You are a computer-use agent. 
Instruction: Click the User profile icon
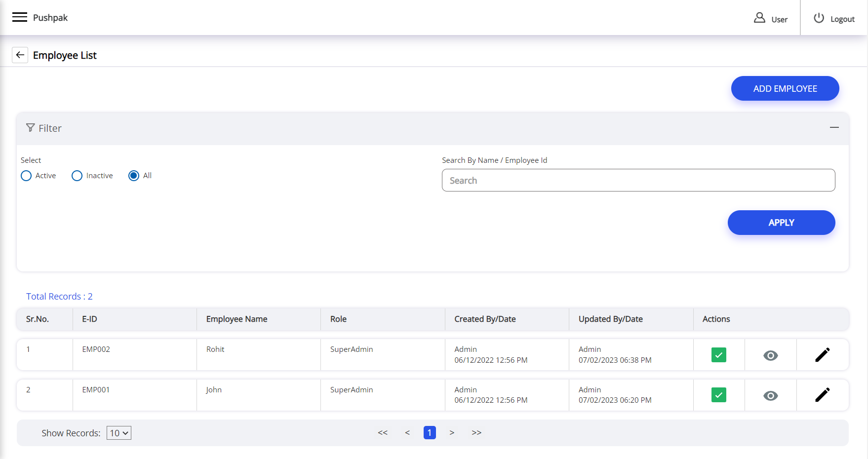tap(759, 18)
